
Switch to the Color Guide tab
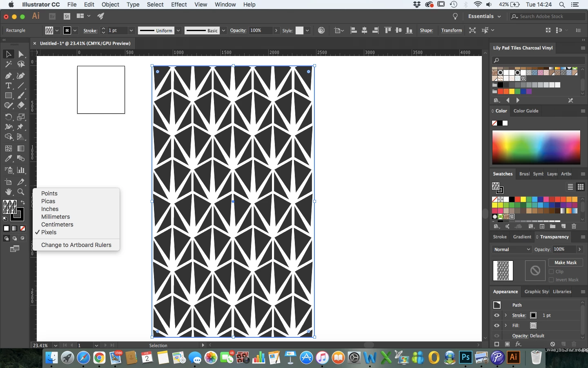click(x=526, y=111)
